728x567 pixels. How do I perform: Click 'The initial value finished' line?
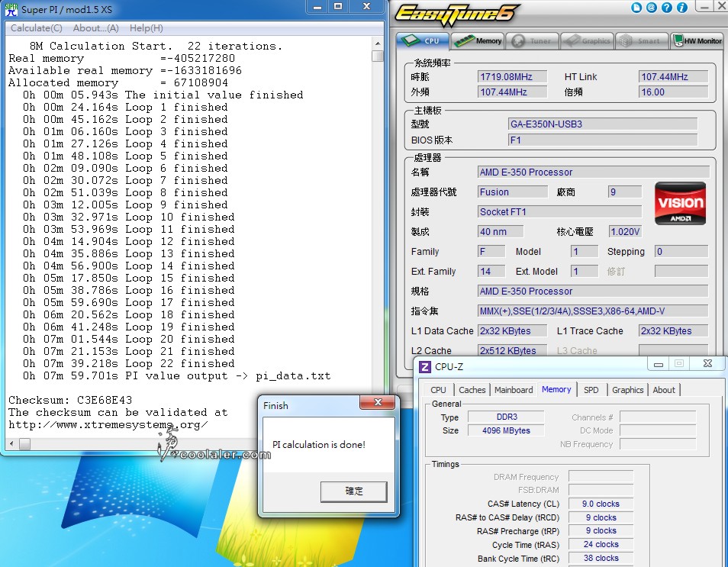point(163,95)
